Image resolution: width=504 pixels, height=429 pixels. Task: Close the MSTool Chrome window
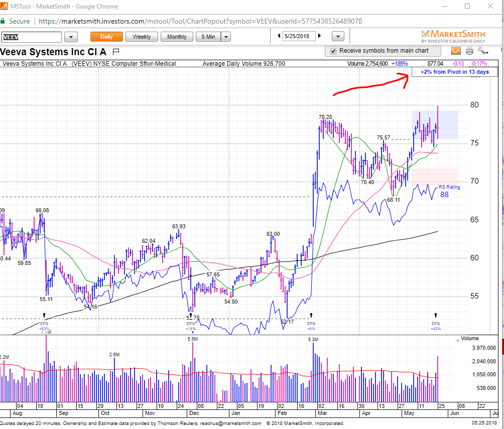pyautogui.click(x=490, y=6)
